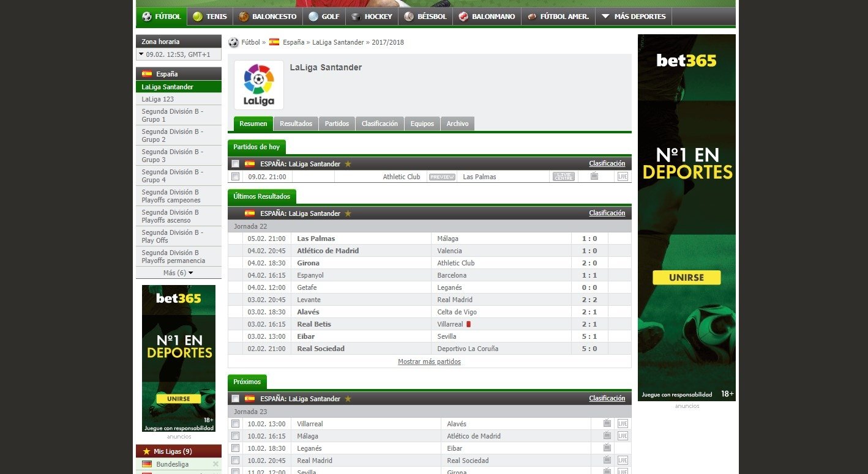The image size is (868, 474).
Task: Remove Bundesliga from Mis Ligas
Action: pos(215,464)
